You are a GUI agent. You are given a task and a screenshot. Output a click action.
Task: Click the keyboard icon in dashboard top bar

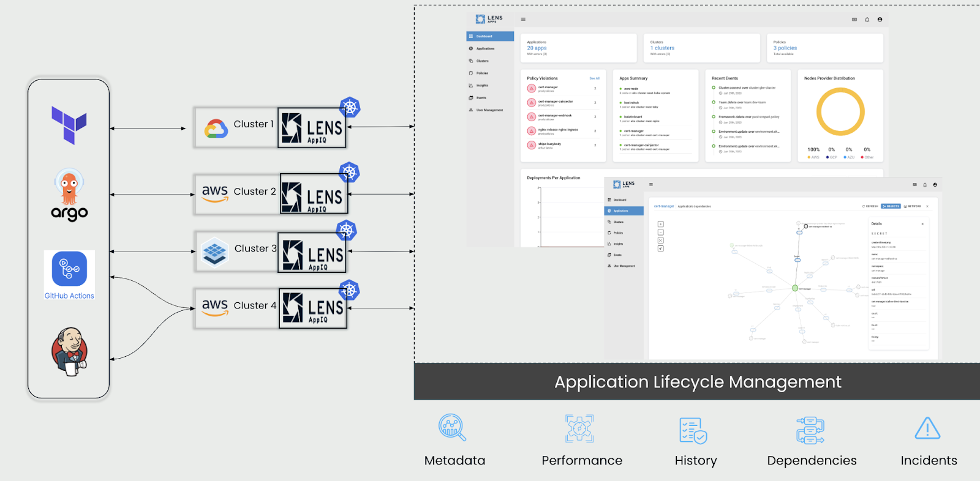point(854,20)
